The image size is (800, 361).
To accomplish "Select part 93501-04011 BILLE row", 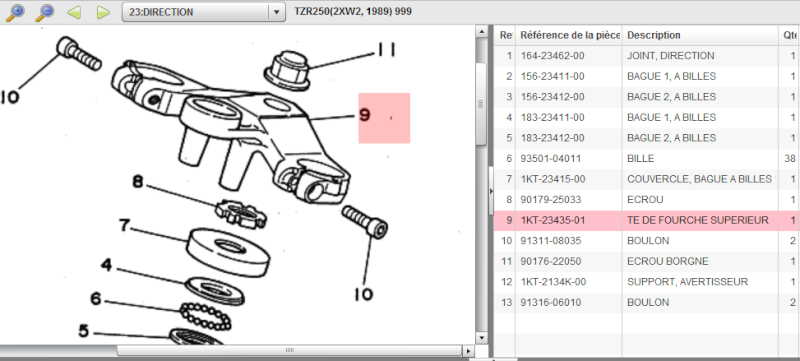I will coord(646,159).
